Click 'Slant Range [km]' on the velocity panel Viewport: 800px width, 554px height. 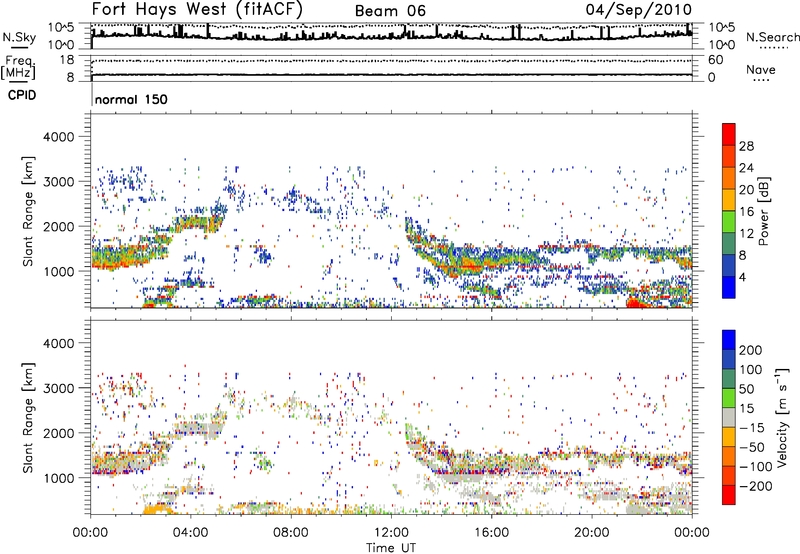[x=28, y=418]
